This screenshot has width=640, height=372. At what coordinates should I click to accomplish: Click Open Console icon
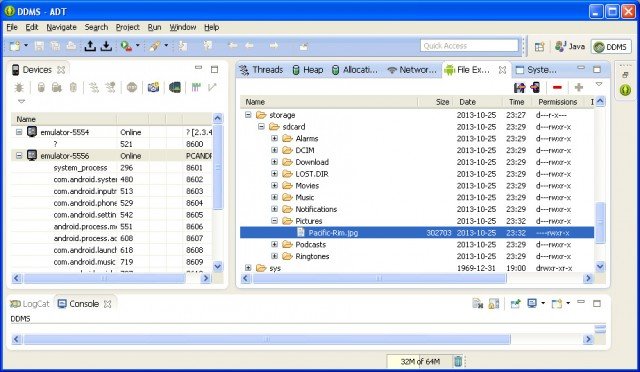point(557,303)
